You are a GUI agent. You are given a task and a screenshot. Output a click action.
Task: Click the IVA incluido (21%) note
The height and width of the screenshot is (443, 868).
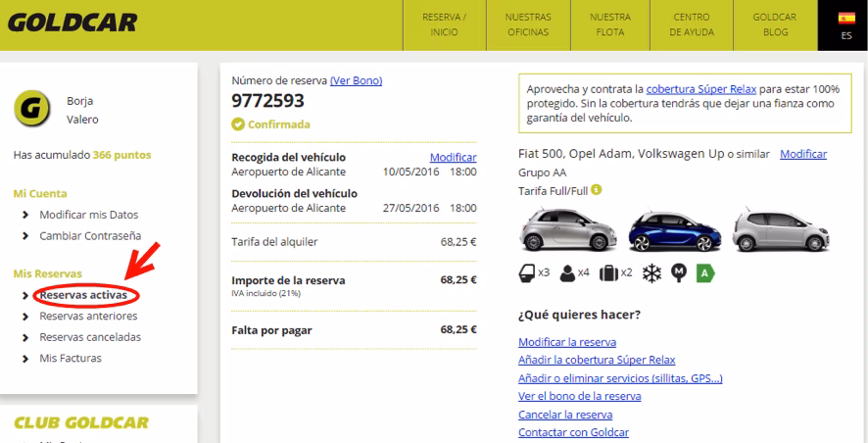coord(265,293)
